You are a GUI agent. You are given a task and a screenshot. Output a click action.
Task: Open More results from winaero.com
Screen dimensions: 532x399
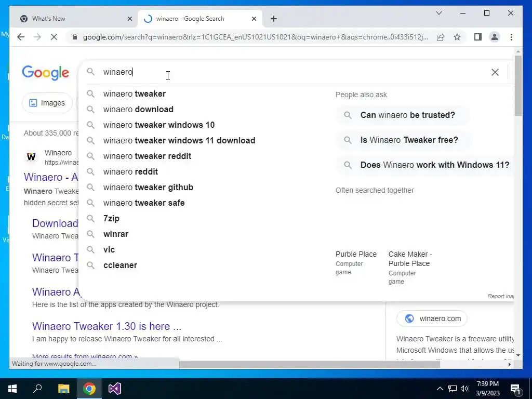click(85, 356)
